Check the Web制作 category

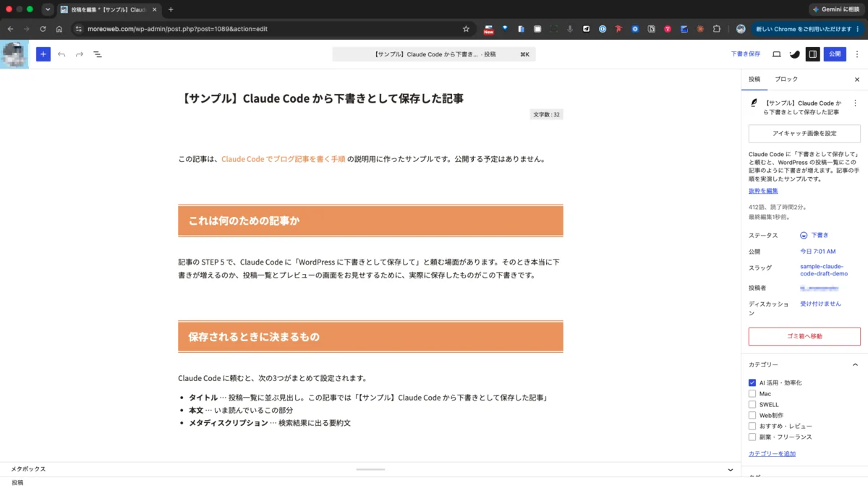pos(752,416)
